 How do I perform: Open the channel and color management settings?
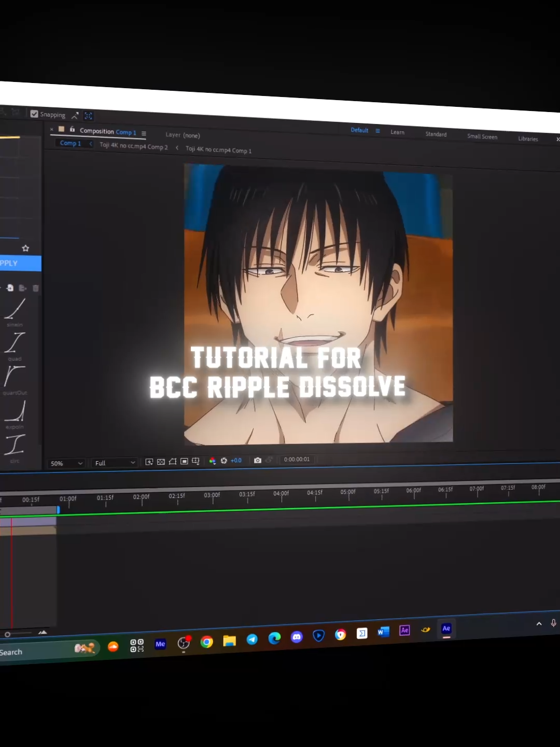pos(214,461)
